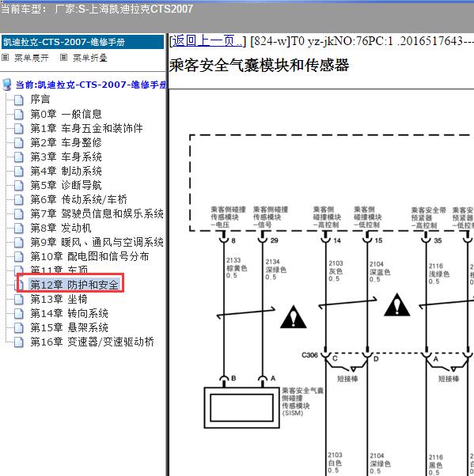Click the page icon beside 第14章
The height and width of the screenshot is (476, 474).
coord(18,314)
